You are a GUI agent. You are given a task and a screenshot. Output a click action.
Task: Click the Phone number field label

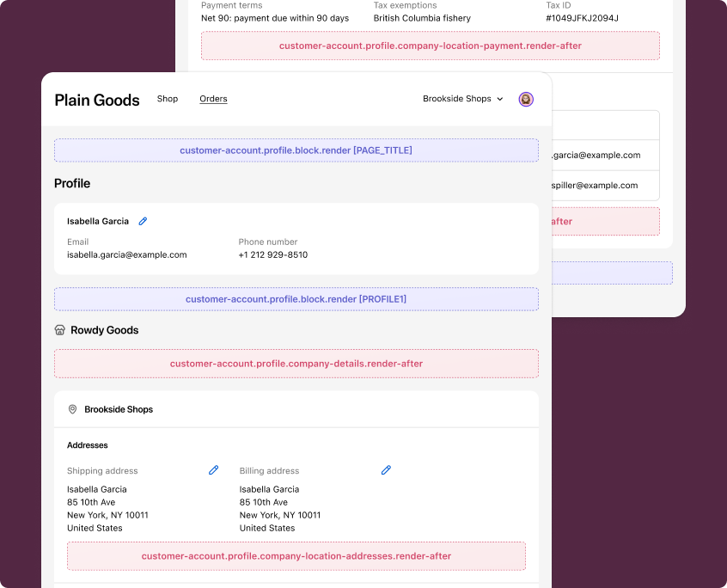click(268, 242)
